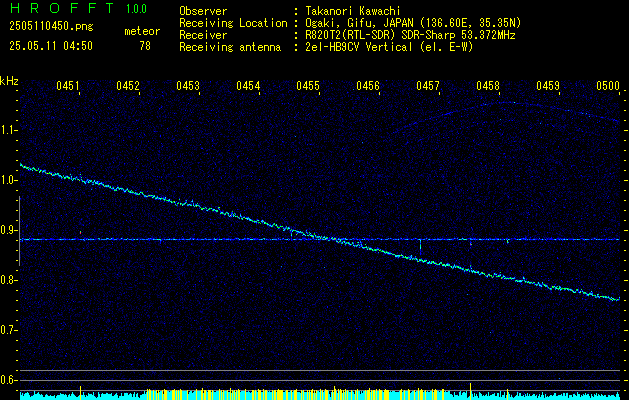629x400 pixels.
Task: Click frequency axis value 0.7
Action: click(x=8, y=330)
